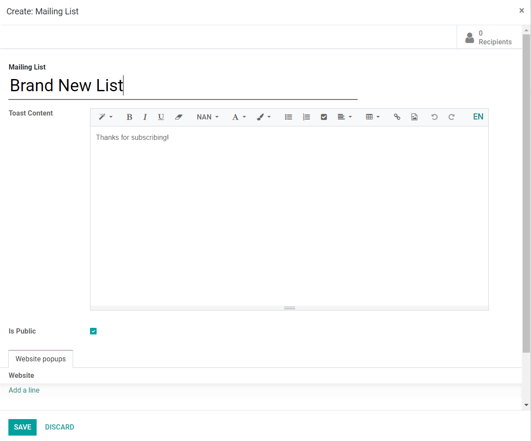Screen dimensions: 531x441
Task: Click the editor resize handle bar
Action: tap(290, 308)
